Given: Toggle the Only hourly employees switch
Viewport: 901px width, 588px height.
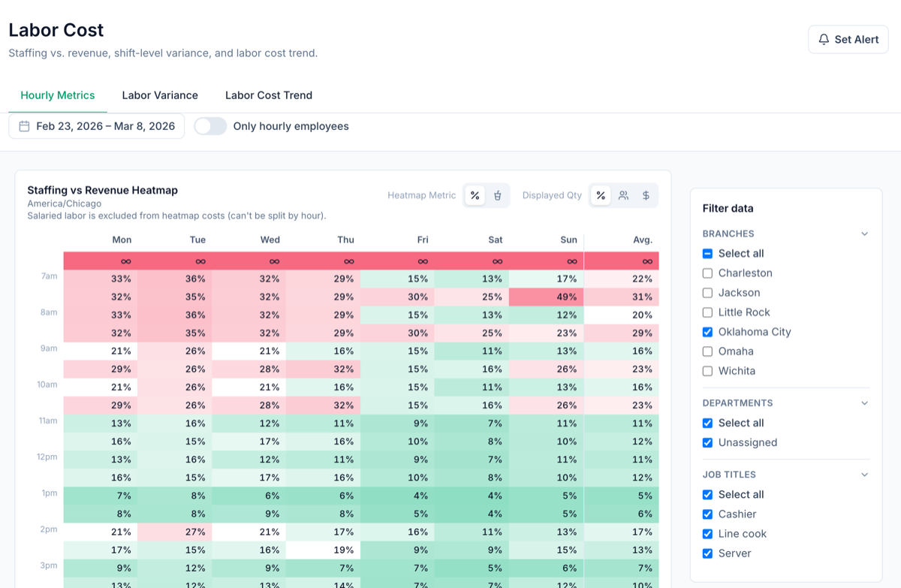Looking at the screenshot, I should click(x=210, y=126).
